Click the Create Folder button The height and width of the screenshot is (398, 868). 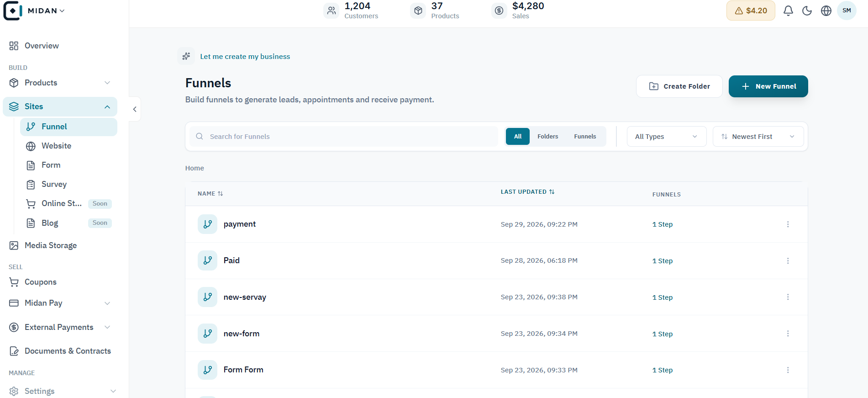click(679, 86)
